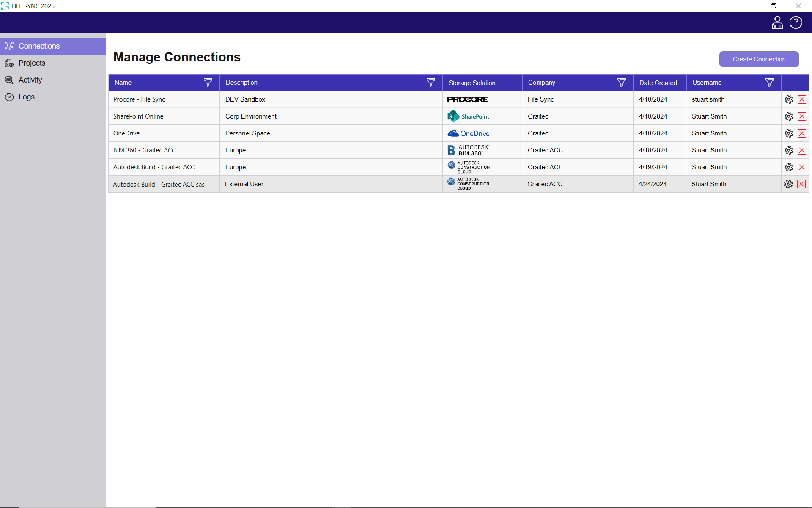Delete the SharePoint Online connection
This screenshot has height=508, width=812.
click(801, 116)
